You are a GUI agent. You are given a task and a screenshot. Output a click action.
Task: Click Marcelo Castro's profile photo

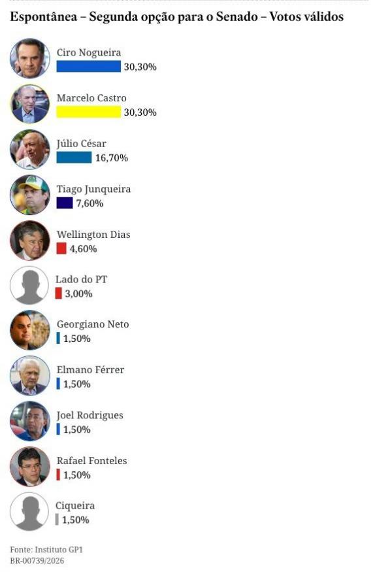click(29, 104)
